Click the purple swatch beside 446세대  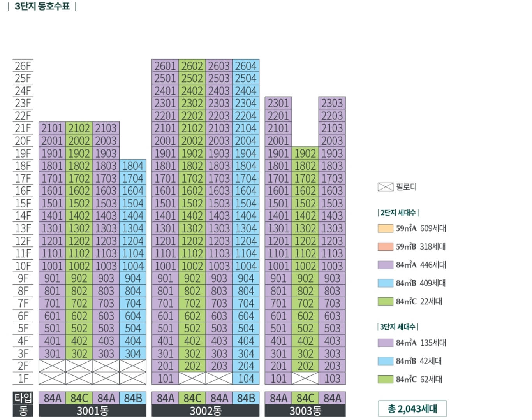385,265
